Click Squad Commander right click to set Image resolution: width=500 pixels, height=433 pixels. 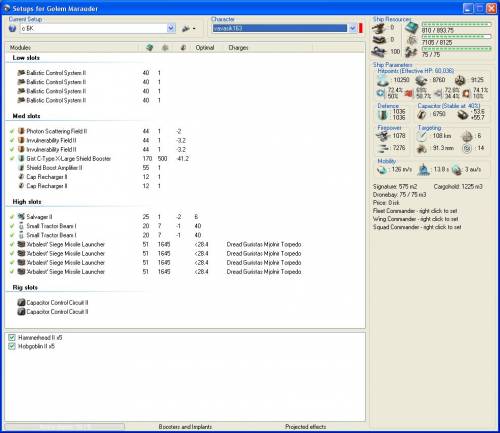(417, 227)
